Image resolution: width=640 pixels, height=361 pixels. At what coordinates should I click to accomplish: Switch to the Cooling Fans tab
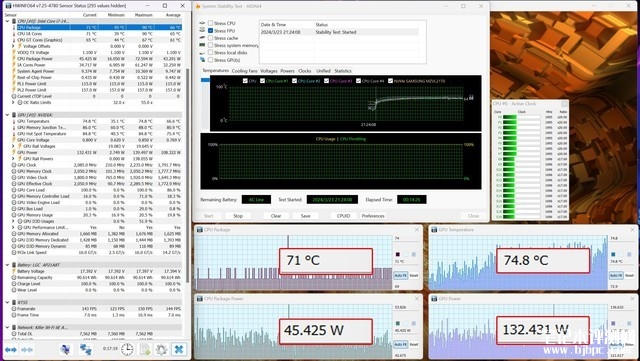click(244, 71)
